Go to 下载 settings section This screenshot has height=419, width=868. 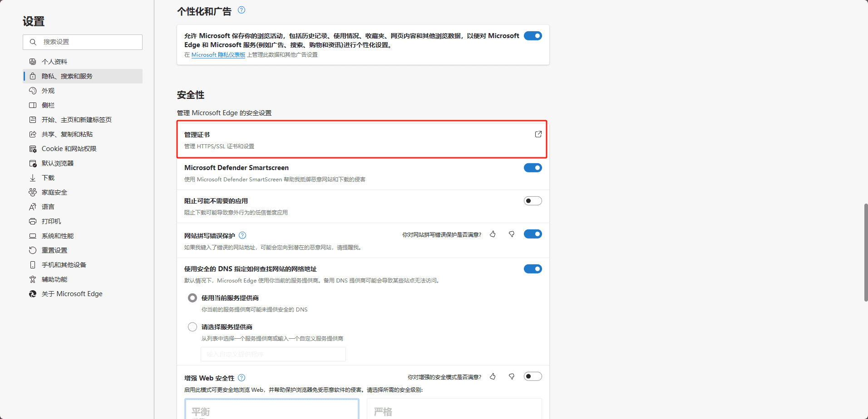[83, 178]
